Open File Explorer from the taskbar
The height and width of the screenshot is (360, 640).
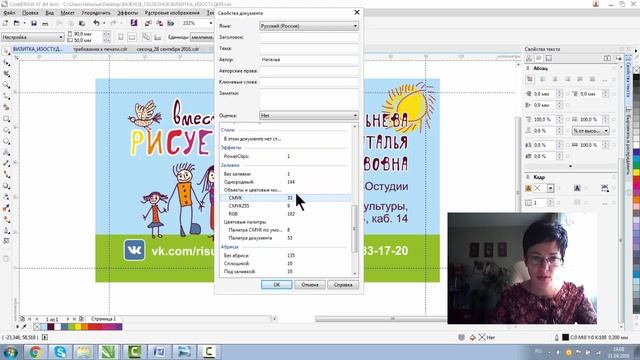click(x=84, y=352)
